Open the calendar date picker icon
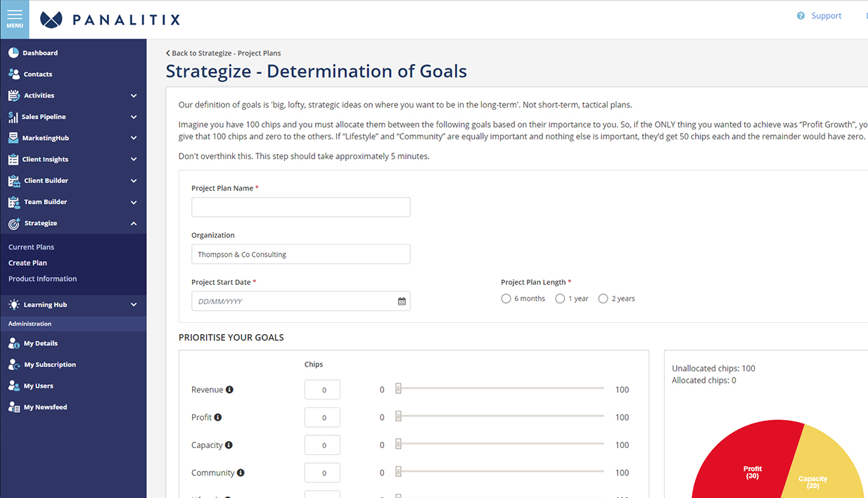The width and height of the screenshot is (868, 498). tap(402, 301)
